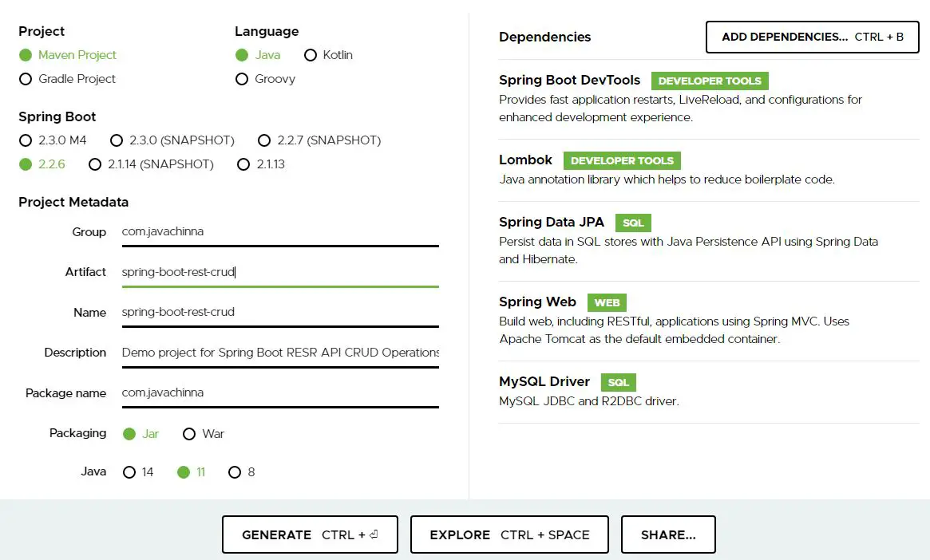Choose Spring Boot 2.2.7 (SNAPSHOT)
This screenshot has width=930, height=560.
[x=264, y=140]
